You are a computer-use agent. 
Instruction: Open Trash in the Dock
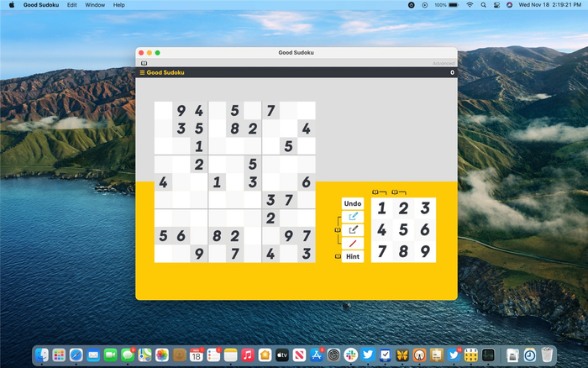coord(547,355)
